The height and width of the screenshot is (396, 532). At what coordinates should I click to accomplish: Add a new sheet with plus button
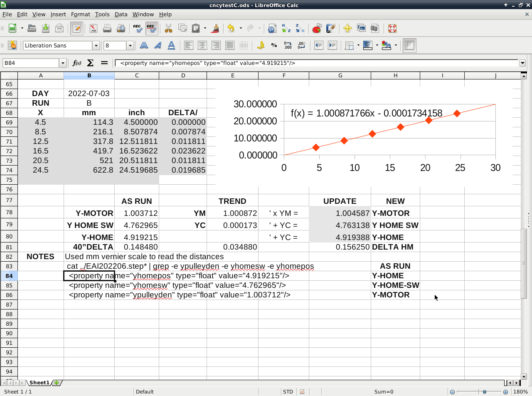tap(57, 383)
